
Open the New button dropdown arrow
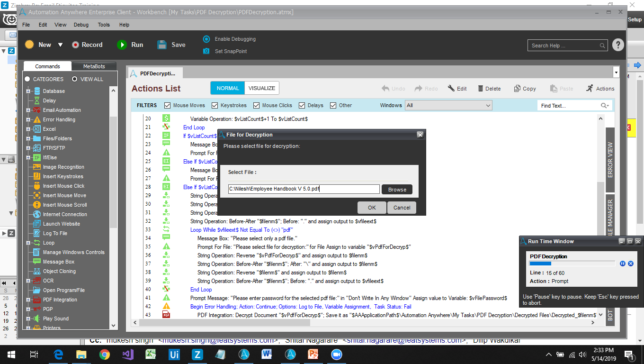tap(60, 45)
